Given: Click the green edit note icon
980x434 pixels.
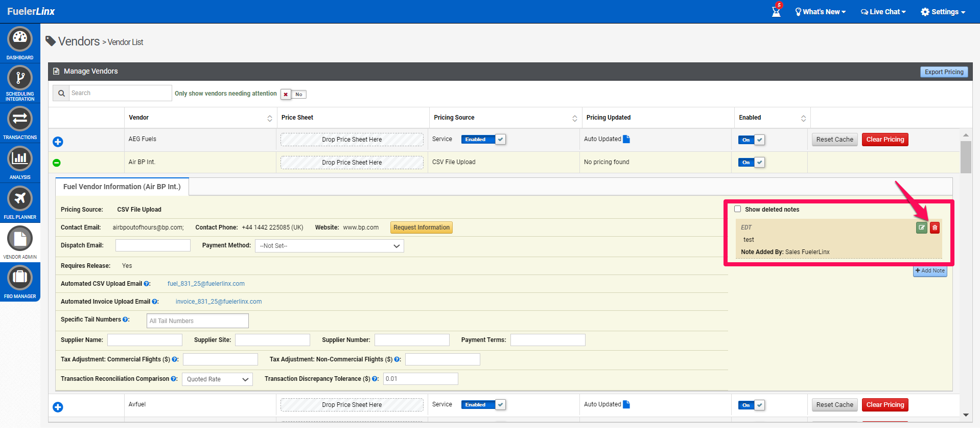Looking at the screenshot, I should tap(921, 227).
